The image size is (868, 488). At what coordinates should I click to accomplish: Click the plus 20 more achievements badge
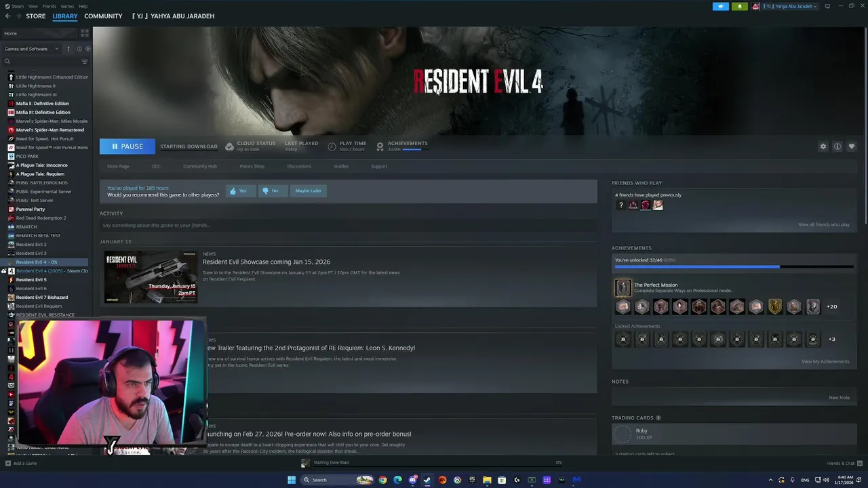[x=831, y=306]
